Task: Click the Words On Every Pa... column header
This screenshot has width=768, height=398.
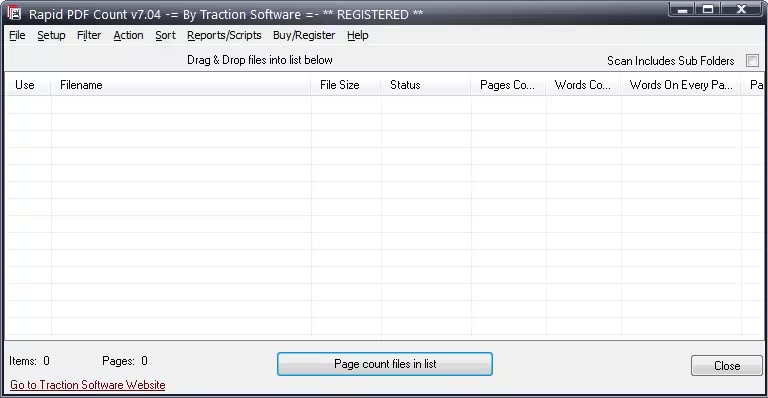Action: 681,85
